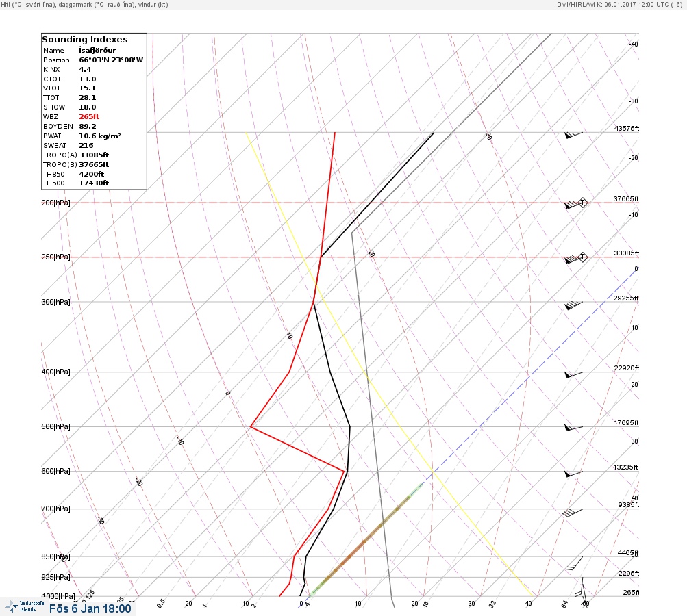687x616 pixels.
Task: Click the red WBZ value 265ft
Action: click(x=89, y=117)
